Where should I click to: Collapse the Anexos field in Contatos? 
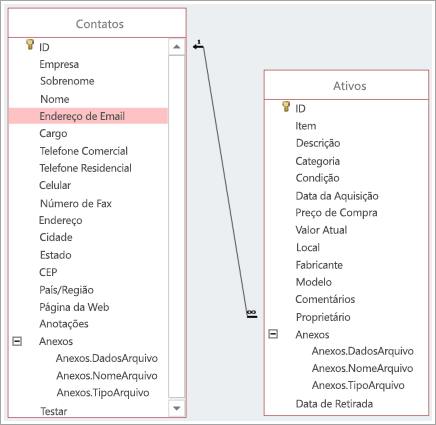pyautogui.click(x=17, y=341)
